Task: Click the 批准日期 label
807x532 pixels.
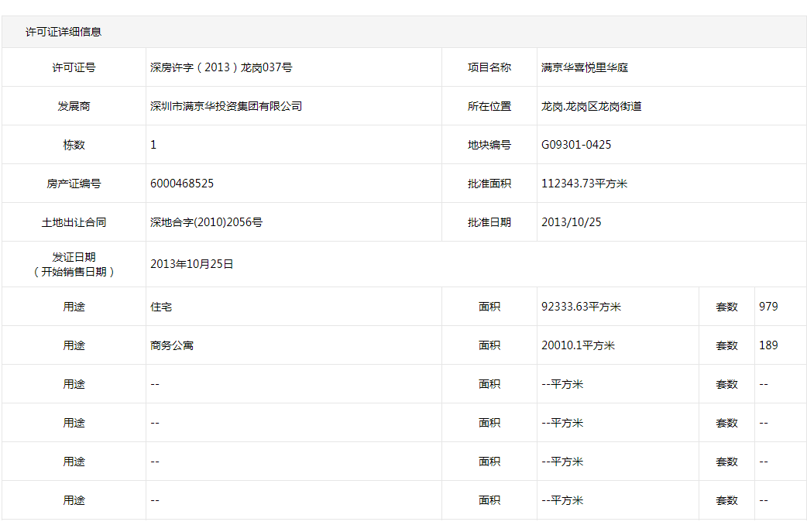Action: click(x=489, y=222)
